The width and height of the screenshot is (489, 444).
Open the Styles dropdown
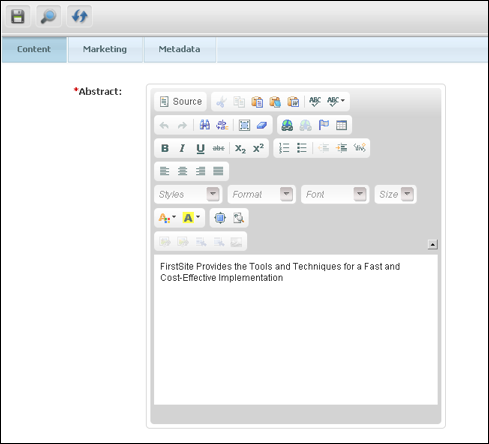click(x=188, y=194)
